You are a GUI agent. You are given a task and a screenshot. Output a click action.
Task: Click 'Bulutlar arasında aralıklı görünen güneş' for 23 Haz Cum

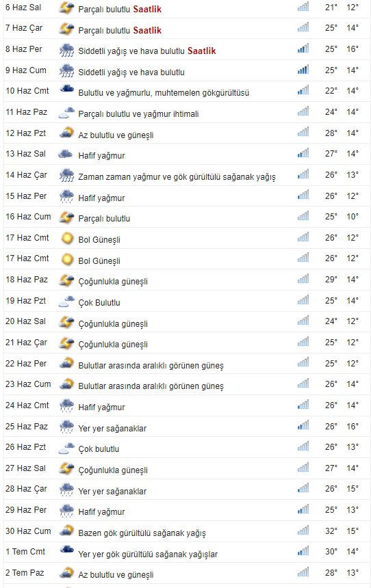pyautogui.click(x=151, y=386)
